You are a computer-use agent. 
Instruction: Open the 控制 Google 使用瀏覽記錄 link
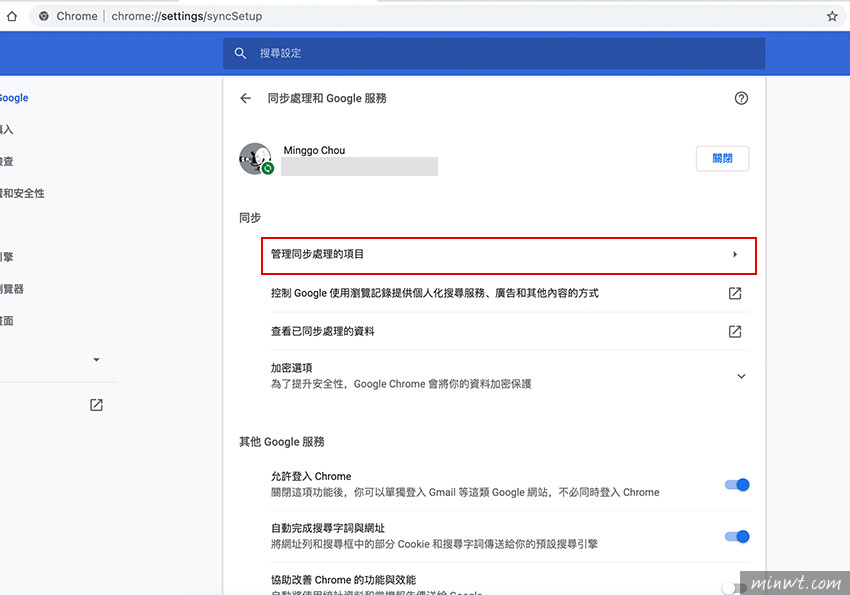510,293
